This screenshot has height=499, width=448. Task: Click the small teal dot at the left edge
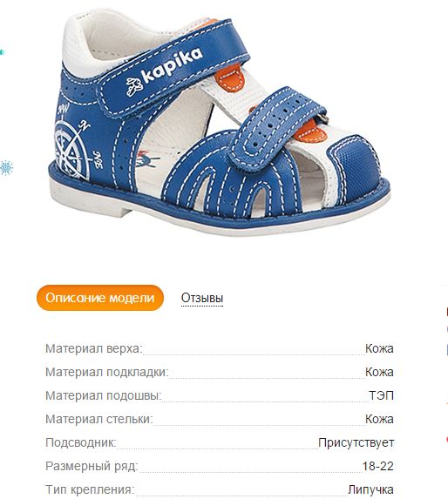[x=2, y=51]
